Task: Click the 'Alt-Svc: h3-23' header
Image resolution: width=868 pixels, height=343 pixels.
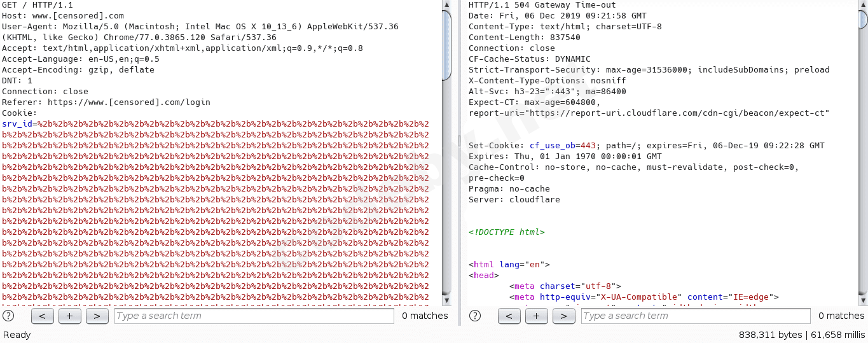Action: click(x=548, y=92)
